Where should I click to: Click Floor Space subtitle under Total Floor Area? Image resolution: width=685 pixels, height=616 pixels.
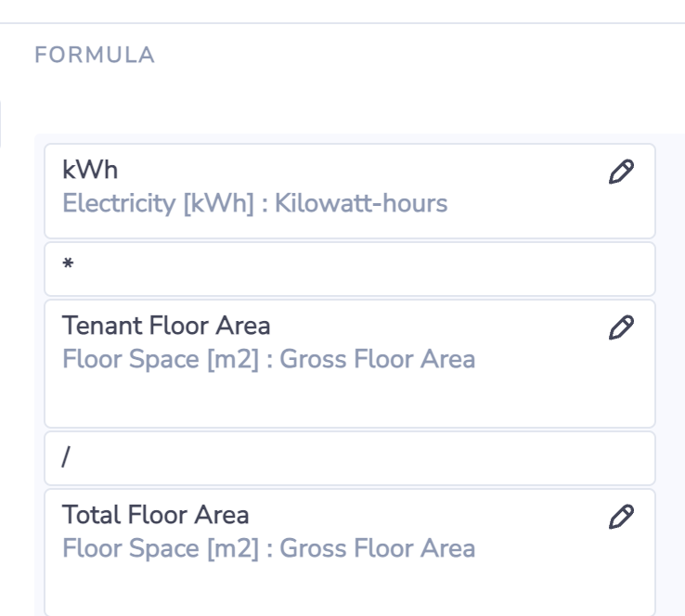(268, 548)
